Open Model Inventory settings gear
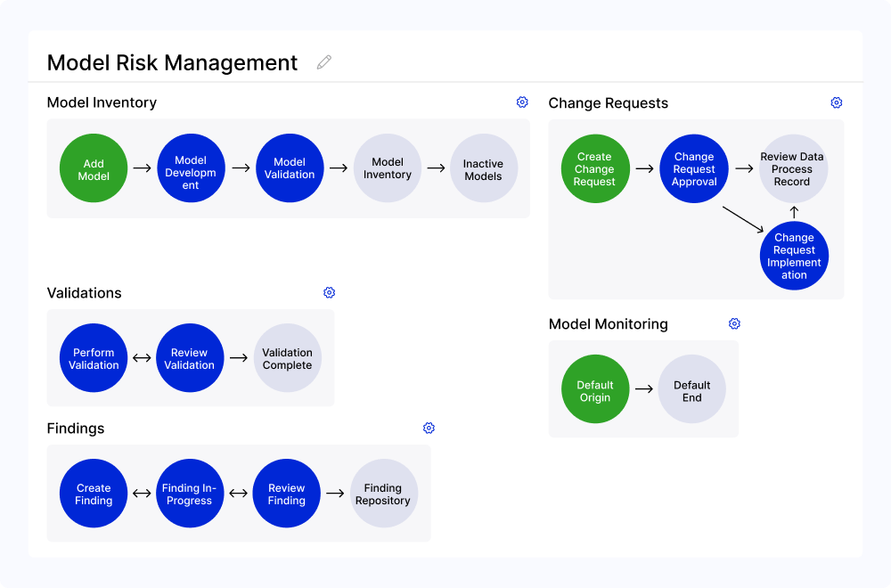The height and width of the screenshot is (588, 891). pos(522,102)
